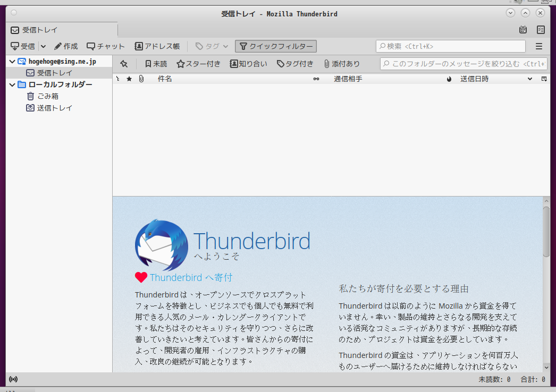Screen dimensions: 556x392
Task: Sort by the junk flame column icon
Action: pyautogui.click(x=449, y=79)
